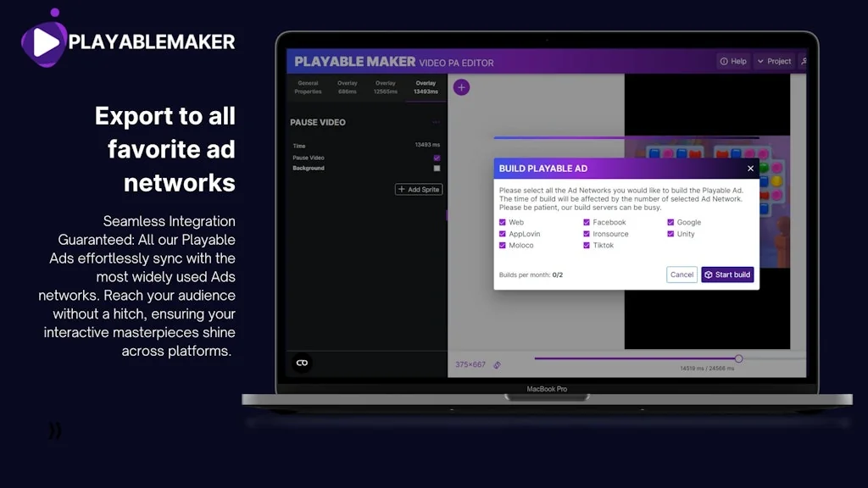
Task: Click the Start build cube icon
Action: (709, 274)
